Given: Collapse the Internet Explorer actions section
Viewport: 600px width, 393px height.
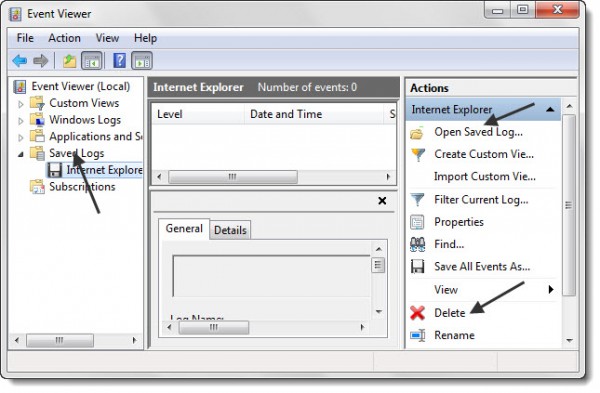Looking at the screenshot, I should (550, 109).
